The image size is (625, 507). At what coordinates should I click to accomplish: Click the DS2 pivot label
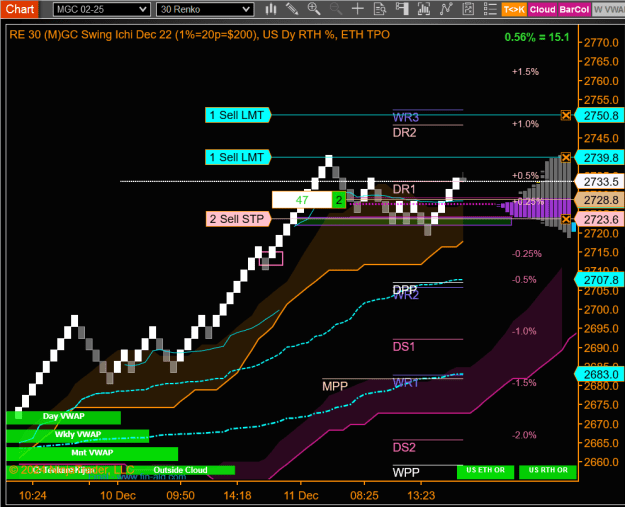(404, 447)
